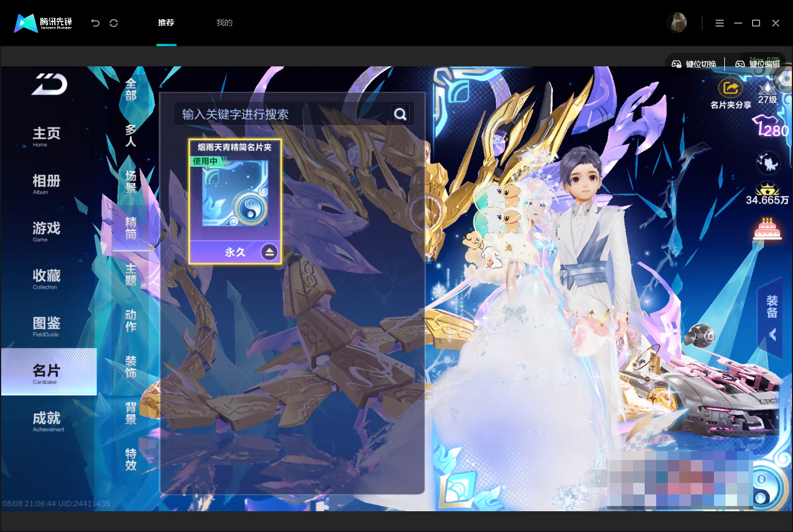Open the user avatar in the title bar

click(676, 23)
